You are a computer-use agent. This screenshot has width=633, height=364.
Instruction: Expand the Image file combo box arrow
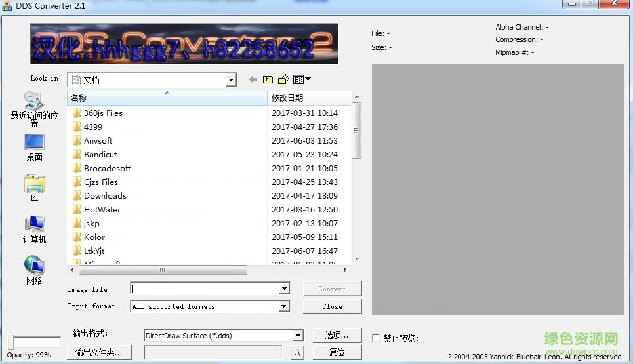click(x=284, y=288)
